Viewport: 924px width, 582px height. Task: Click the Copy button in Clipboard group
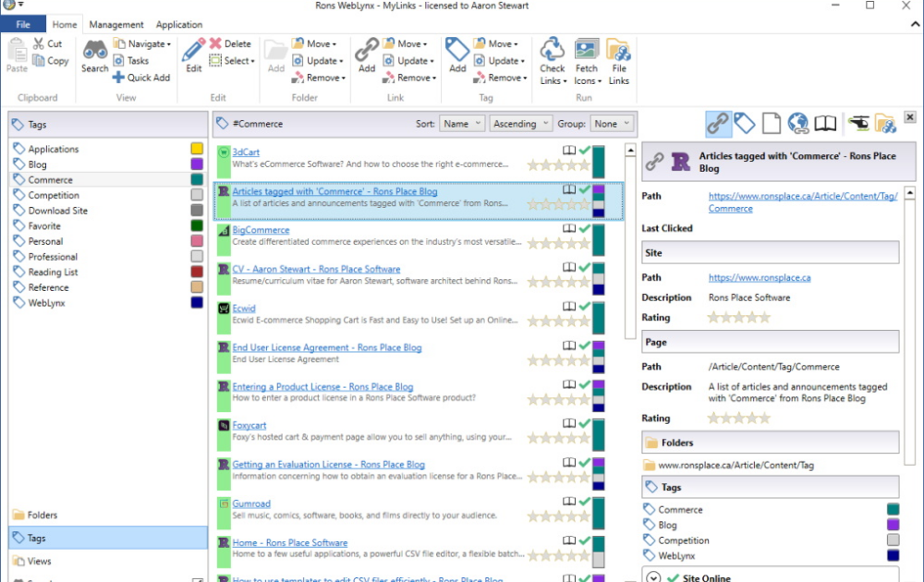point(51,61)
